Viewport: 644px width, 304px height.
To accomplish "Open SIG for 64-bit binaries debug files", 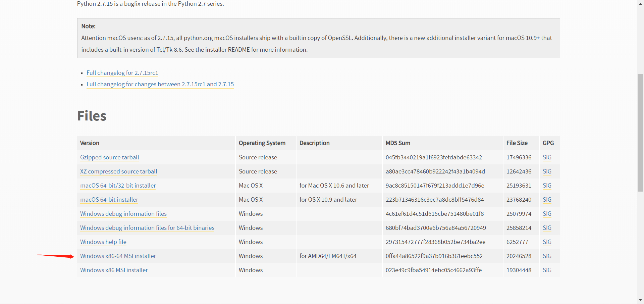I will 547,228.
